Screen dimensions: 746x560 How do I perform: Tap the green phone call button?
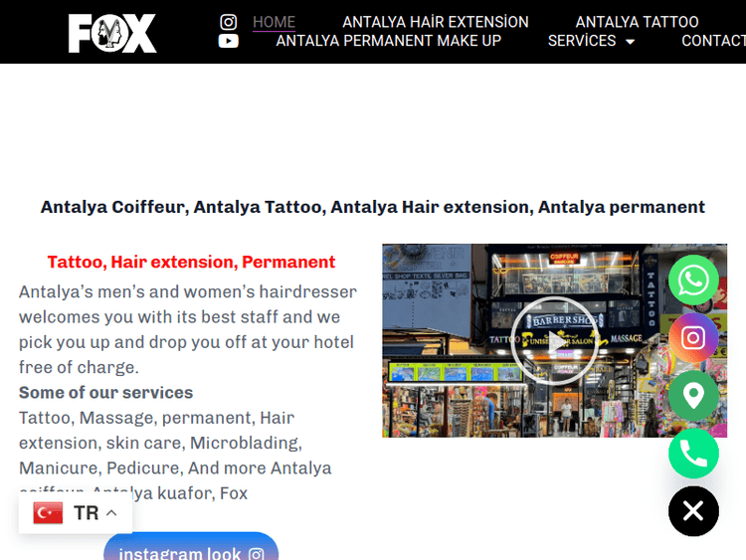693,454
